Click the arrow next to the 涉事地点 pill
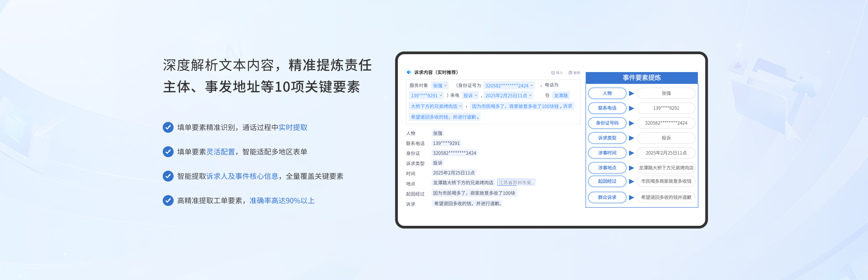The height and width of the screenshot is (280, 868). [x=632, y=168]
